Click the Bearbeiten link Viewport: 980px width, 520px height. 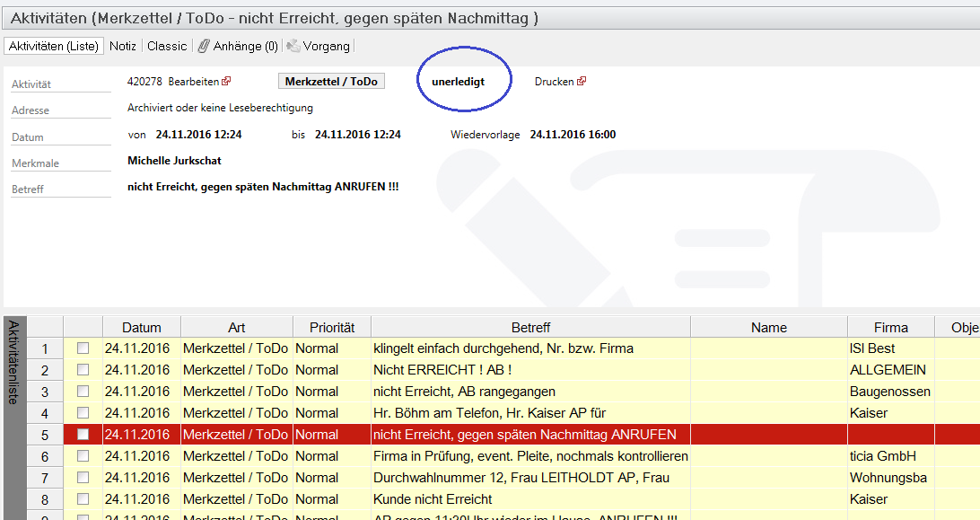point(193,82)
